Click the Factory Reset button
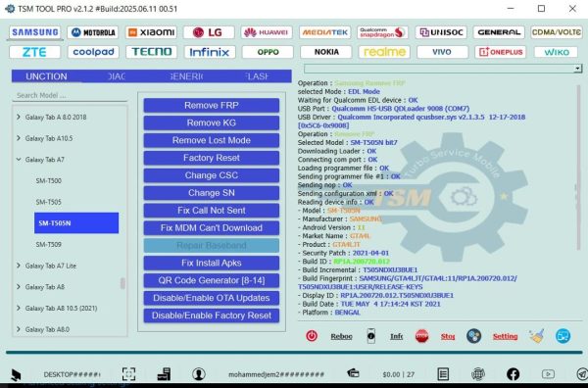Screen dimensions: 588x388 [211, 158]
